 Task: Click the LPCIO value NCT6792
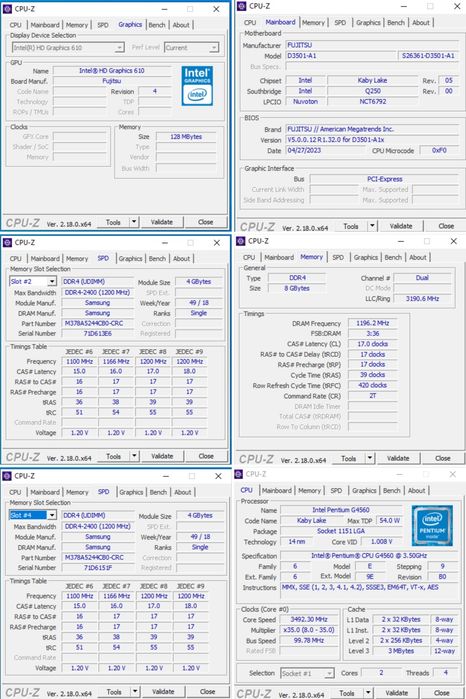pos(372,102)
